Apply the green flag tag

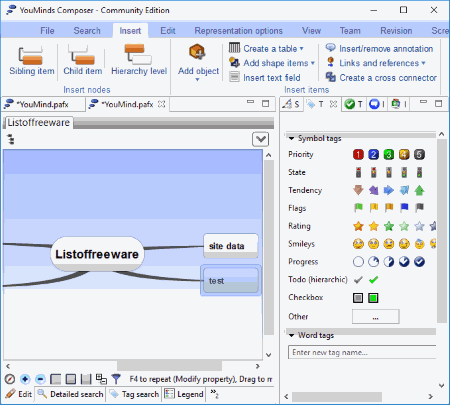(358, 208)
